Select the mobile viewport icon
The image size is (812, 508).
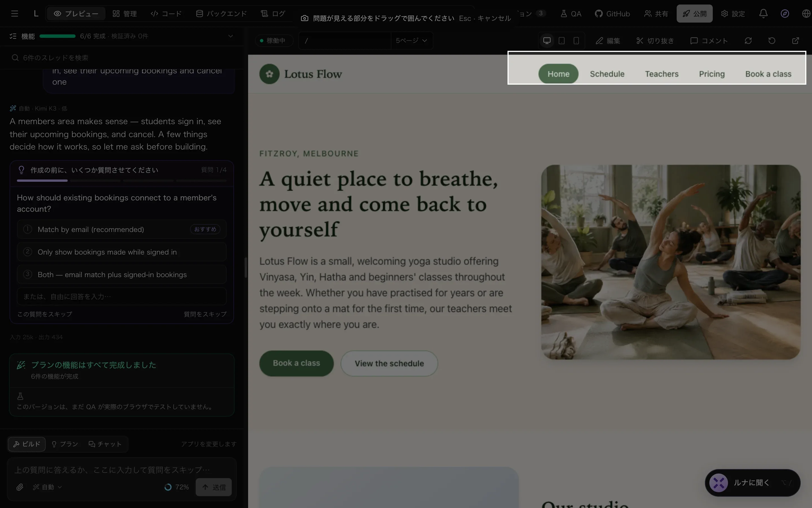click(576, 41)
